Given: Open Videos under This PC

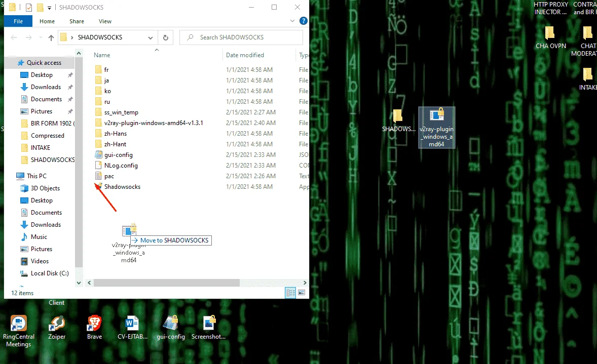Looking at the screenshot, I should pos(40,261).
